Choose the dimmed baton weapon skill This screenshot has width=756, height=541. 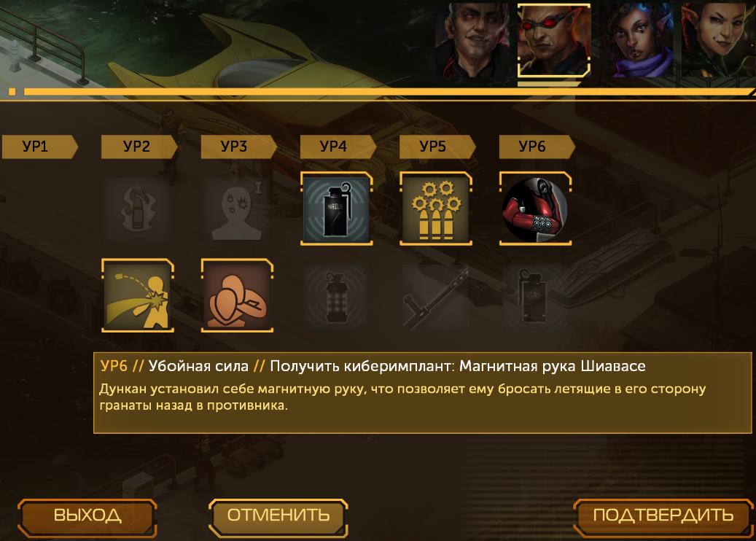pyautogui.click(x=436, y=296)
